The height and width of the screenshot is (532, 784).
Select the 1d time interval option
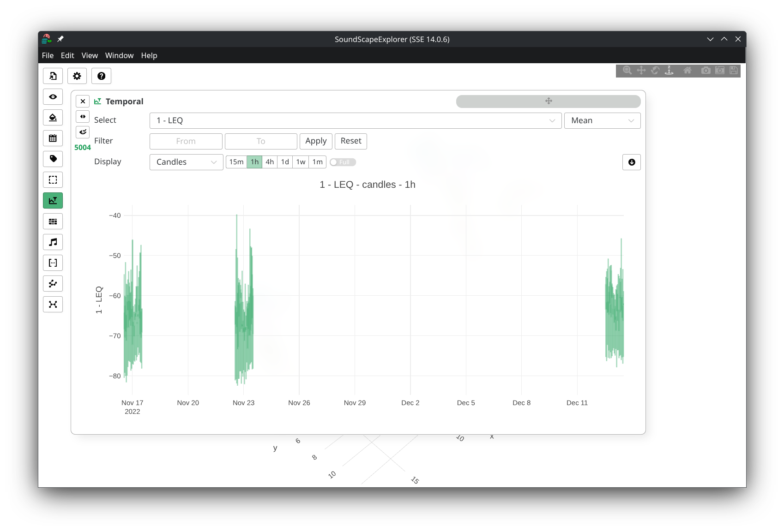pos(285,162)
